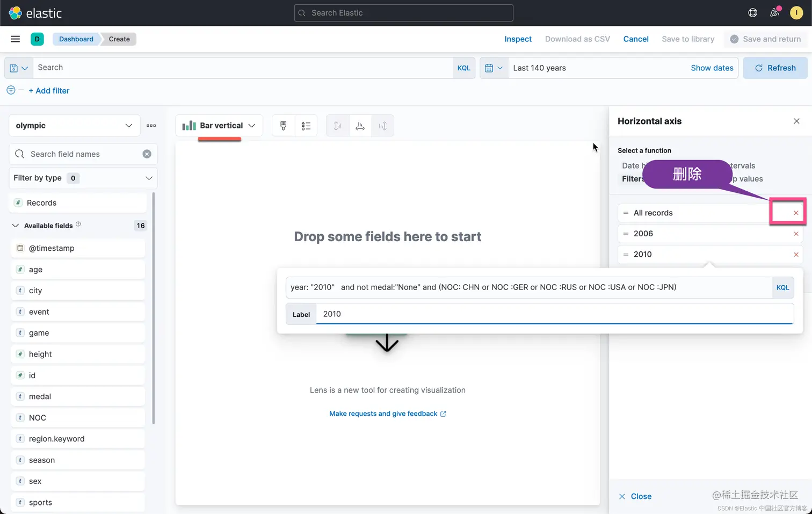Delete the 2010 filter
Viewport: 812px width, 514px height.
pos(796,255)
